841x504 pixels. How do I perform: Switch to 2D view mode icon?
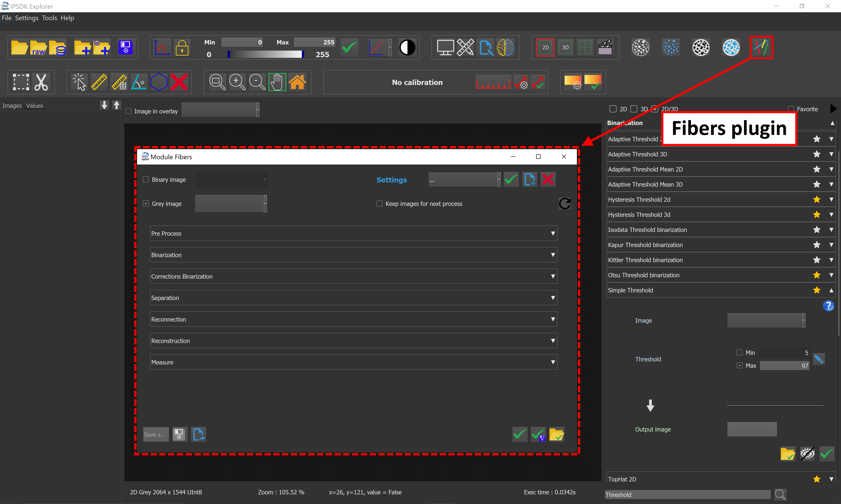click(x=545, y=48)
